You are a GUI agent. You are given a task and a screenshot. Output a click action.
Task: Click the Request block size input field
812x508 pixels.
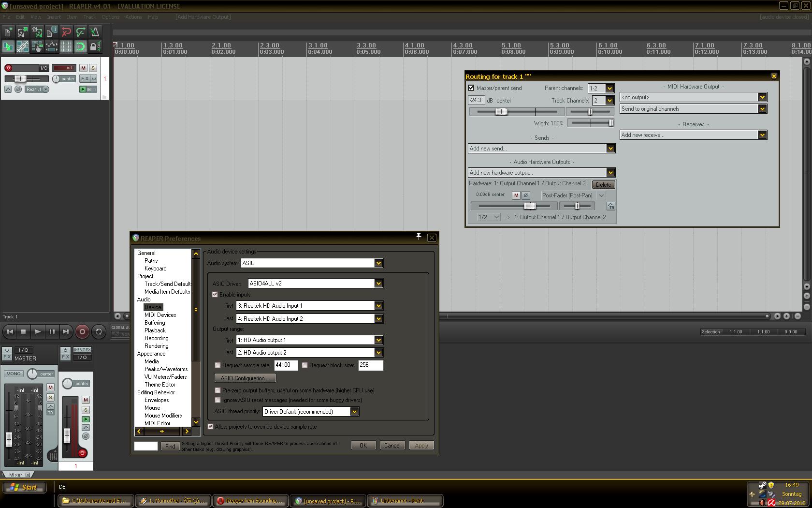click(370, 365)
